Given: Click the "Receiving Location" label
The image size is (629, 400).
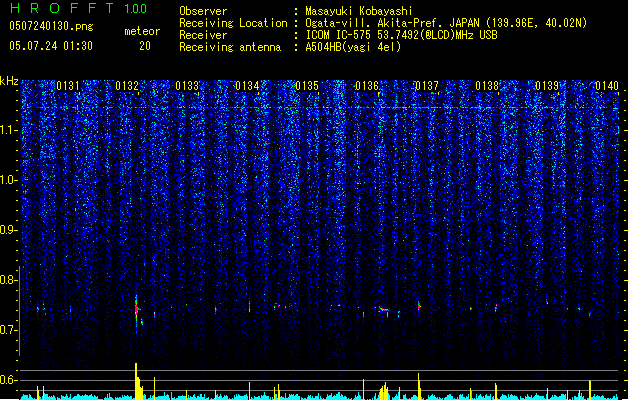Looking at the screenshot, I should coord(233,23).
